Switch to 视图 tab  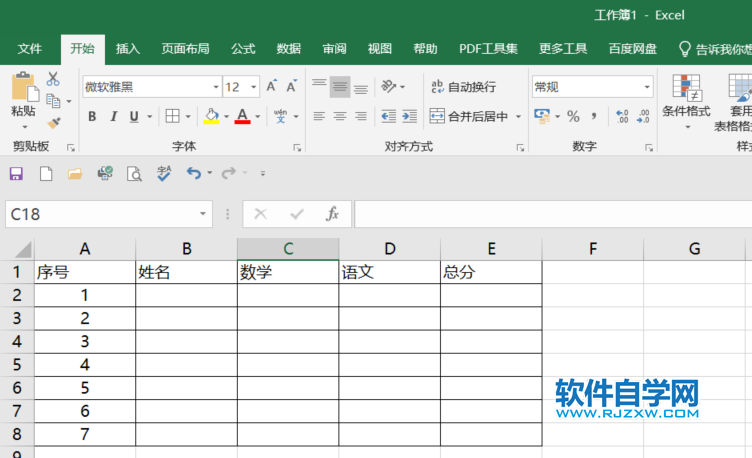pos(380,49)
